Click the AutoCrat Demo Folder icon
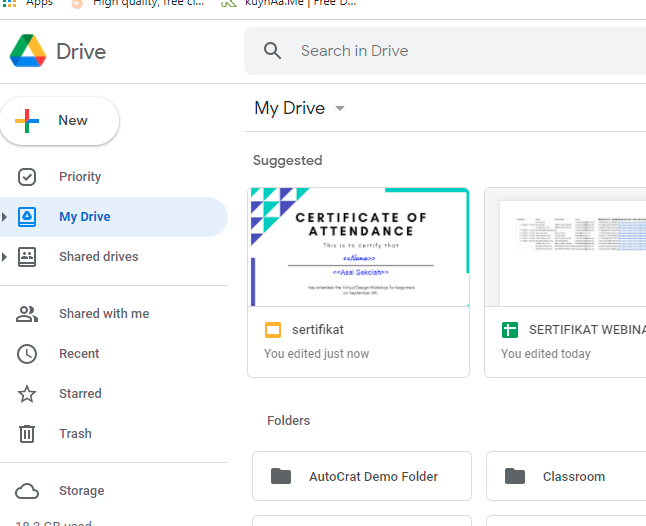646x526 pixels. [x=281, y=476]
